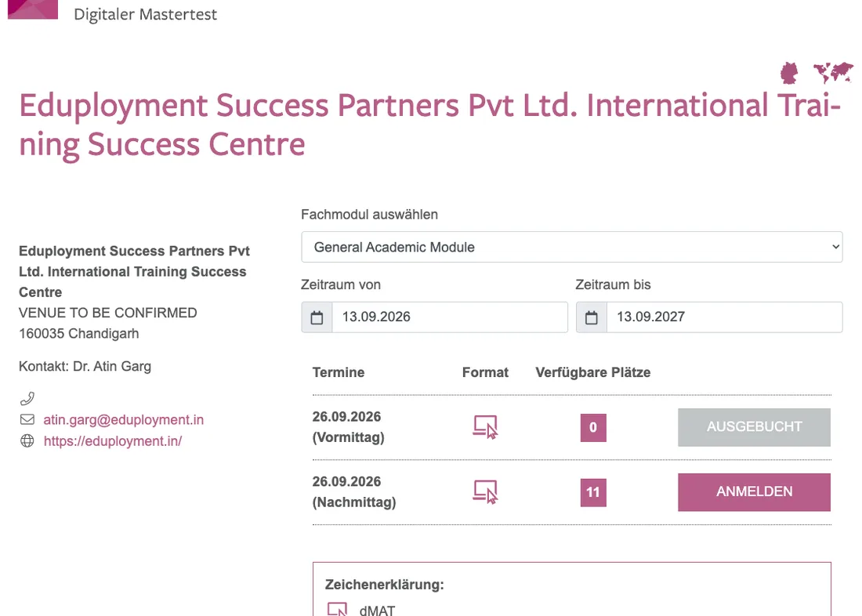The height and width of the screenshot is (616, 862).
Task: Click the Fachmodul auswählen label
Action: point(369,215)
